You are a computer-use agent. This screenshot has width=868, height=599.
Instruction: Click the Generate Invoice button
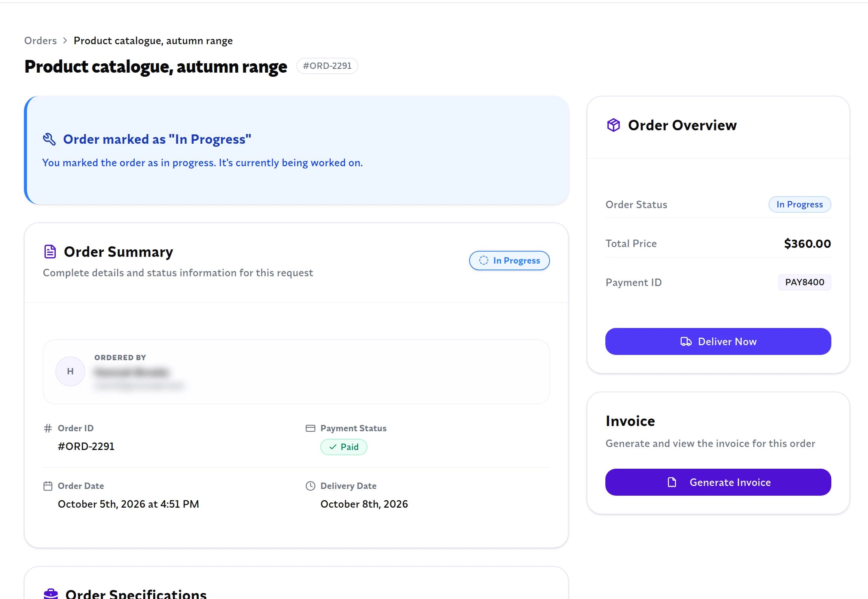pyautogui.click(x=718, y=482)
